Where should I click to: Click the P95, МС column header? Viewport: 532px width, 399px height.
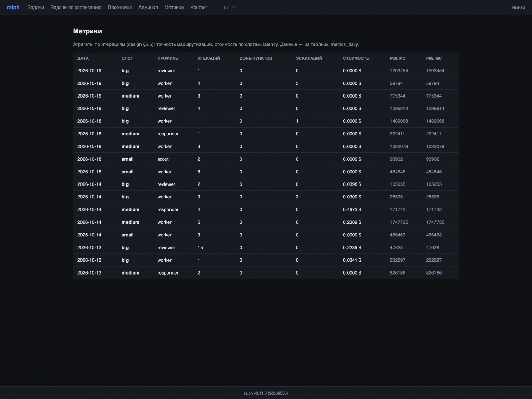pyautogui.click(x=434, y=58)
